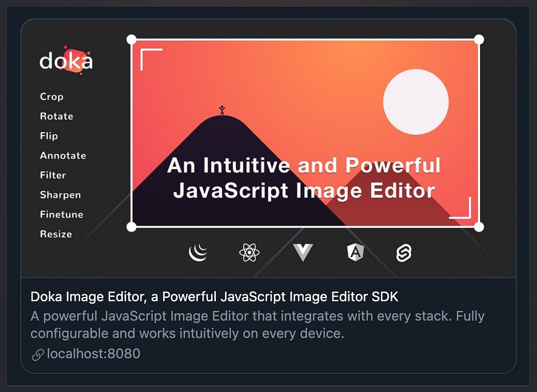Select Crop in the feature list
The image size is (537, 392).
(52, 97)
